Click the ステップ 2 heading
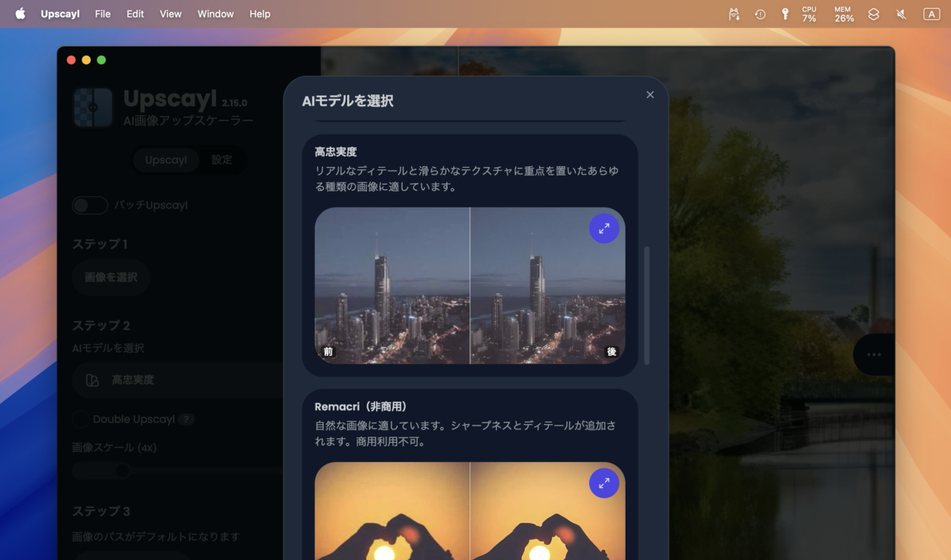The image size is (951, 560). click(101, 325)
